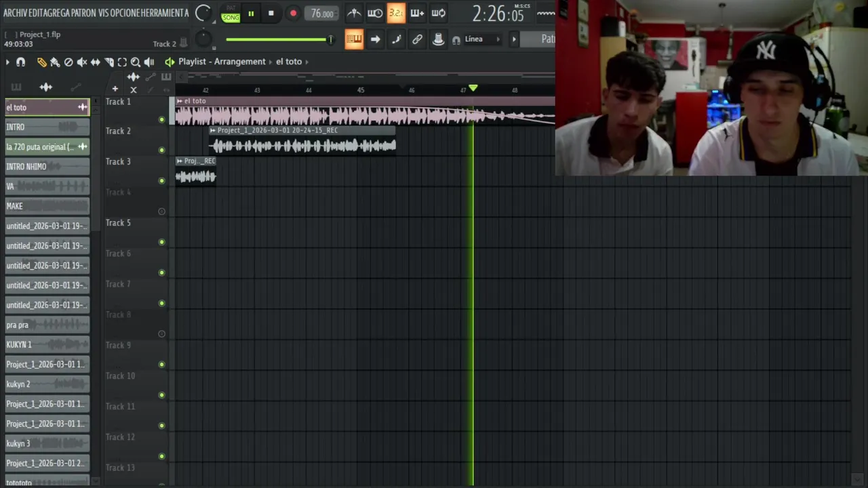Click the stamp icon beside chain link
Screen dimensions: 868x488
click(438, 39)
